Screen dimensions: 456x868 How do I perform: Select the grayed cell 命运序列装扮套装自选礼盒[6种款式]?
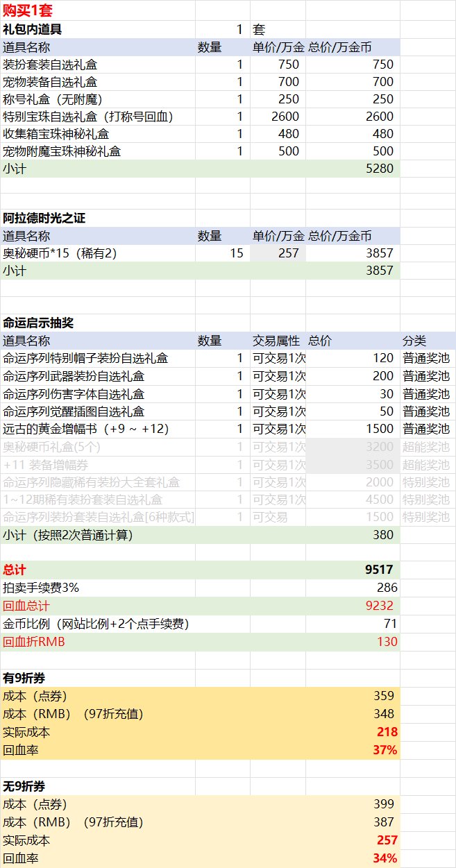click(99, 517)
